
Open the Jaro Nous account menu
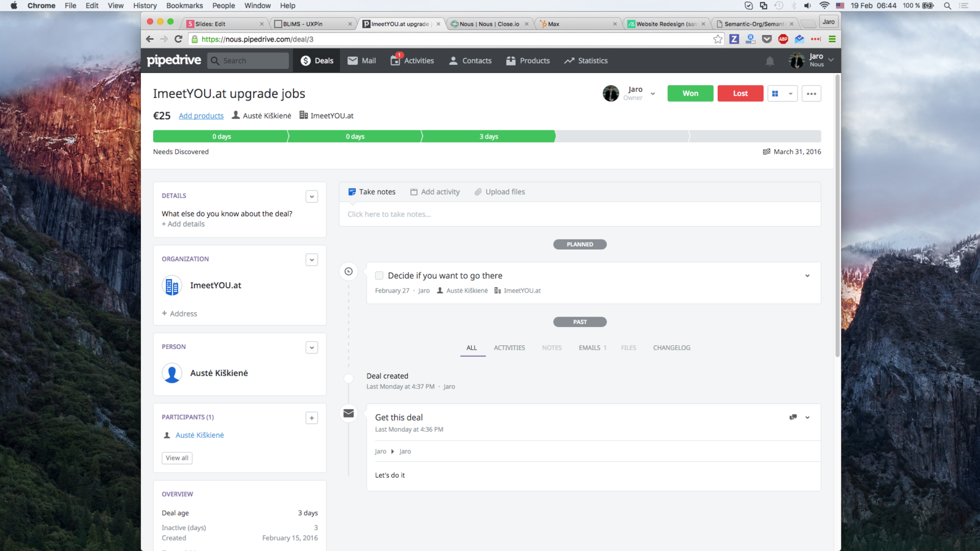[x=812, y=60]
